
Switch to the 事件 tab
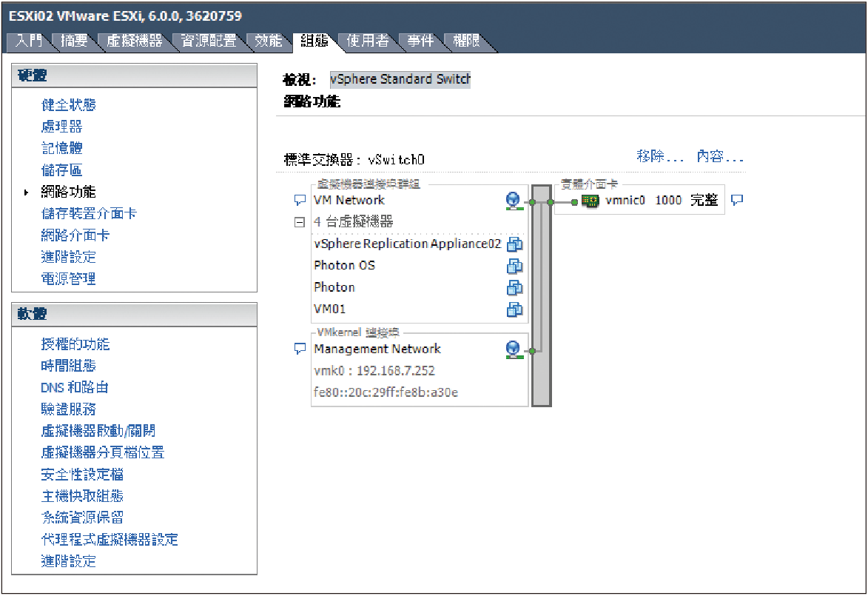click(x=420, y=41)
